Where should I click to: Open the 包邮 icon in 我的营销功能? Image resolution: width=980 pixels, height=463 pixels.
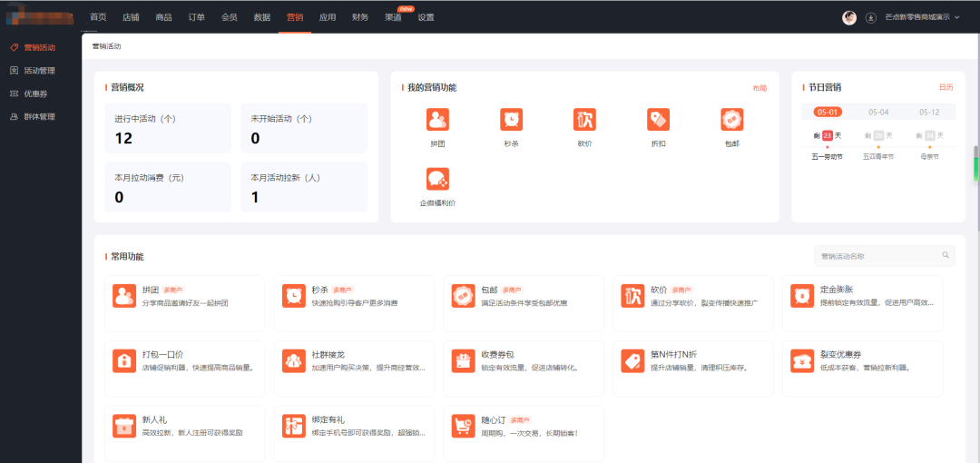click(x=732, y=119)
